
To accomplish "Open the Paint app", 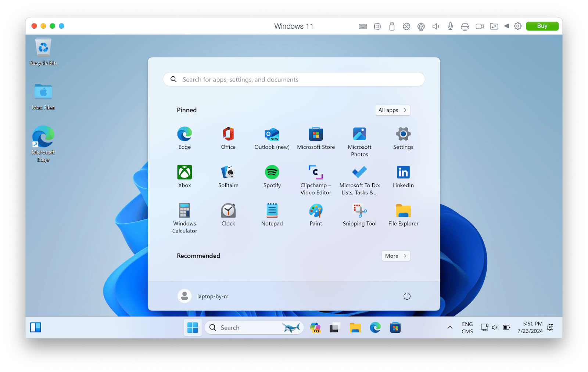I will 316,214.
